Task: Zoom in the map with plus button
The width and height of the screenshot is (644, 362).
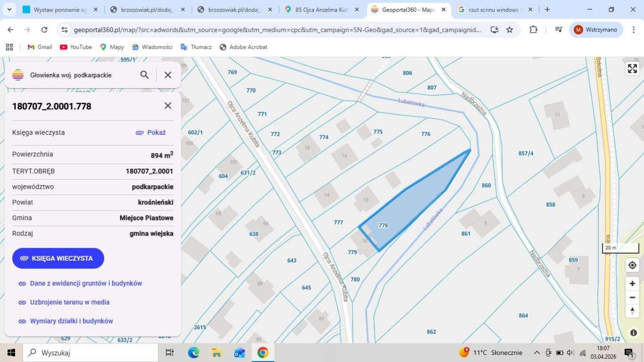Action: pos(632,283)
